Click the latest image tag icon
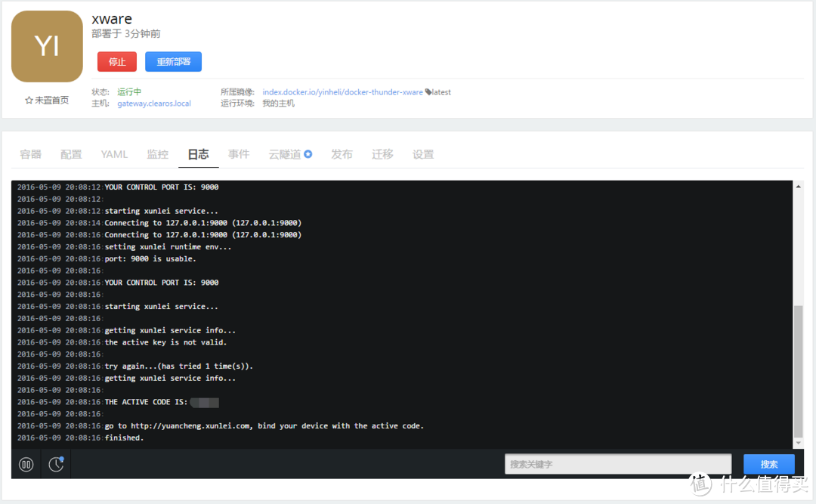The width and height of the screenshot is (816, 504). pyautogui.click(x=428, y=91)
